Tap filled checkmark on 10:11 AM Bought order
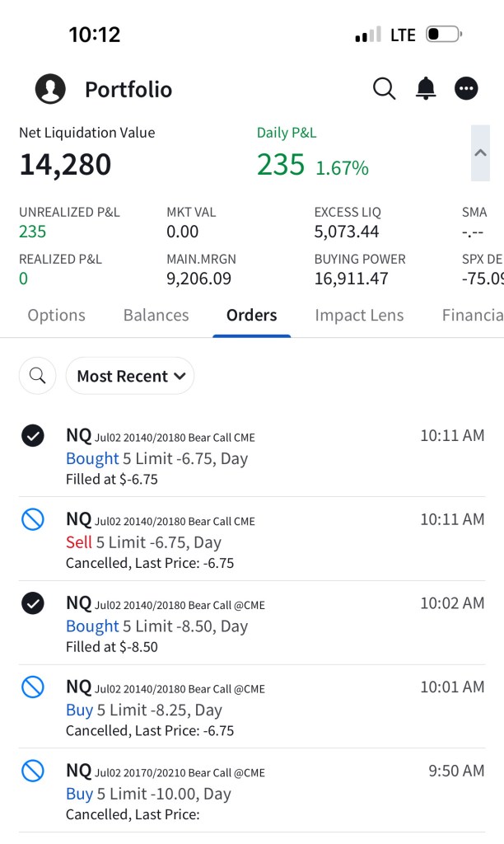This screenshot has width=504, height=844. click(x=32, y=436)
